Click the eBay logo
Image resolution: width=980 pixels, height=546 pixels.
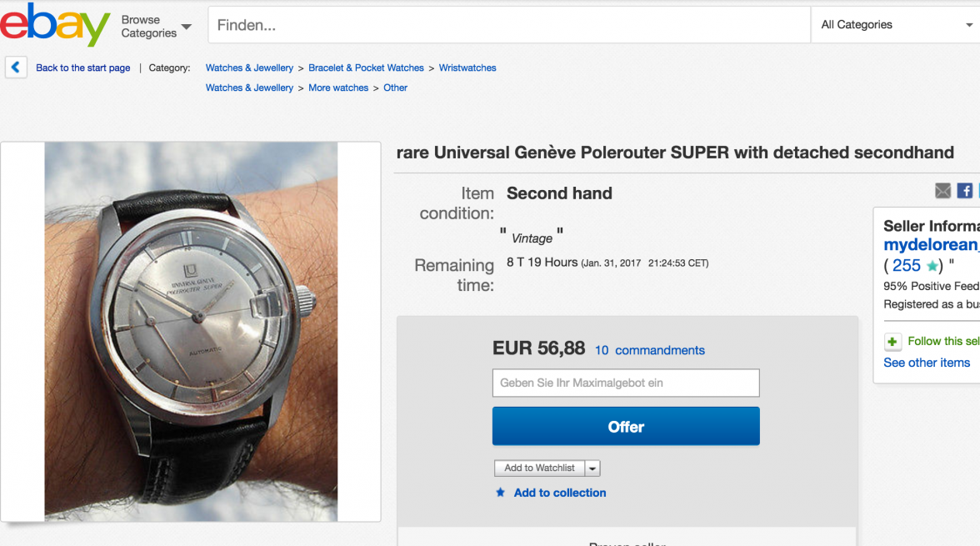pyautogui.click(x=55, y=25)
